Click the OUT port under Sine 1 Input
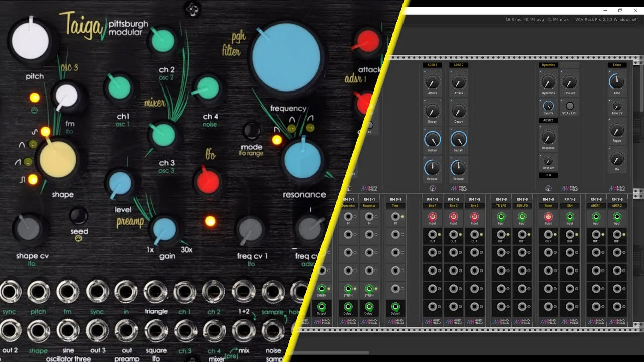Screen dimensions: 644x362 pyautogui.click(x=432, y=235)
